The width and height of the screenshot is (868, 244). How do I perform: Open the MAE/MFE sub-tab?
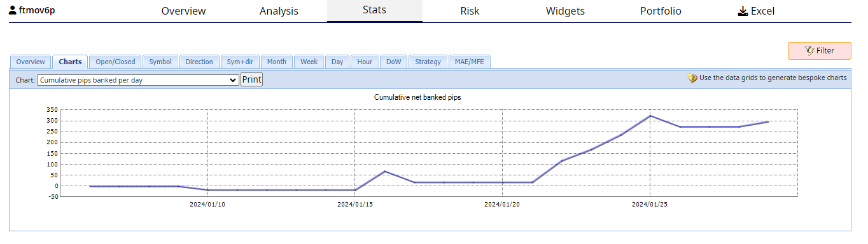pyautogui.click(x=470, y=62)
